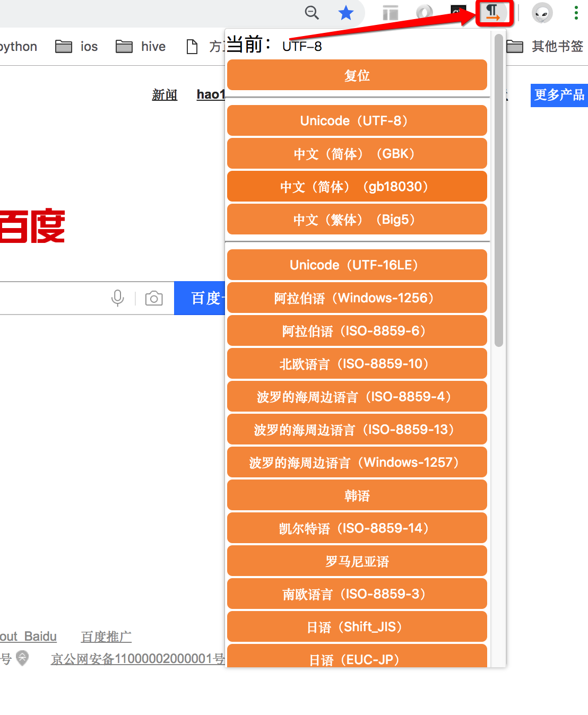Select Unicode (UTF-8) encoding

pyautogui.click(x=357, y=120)
